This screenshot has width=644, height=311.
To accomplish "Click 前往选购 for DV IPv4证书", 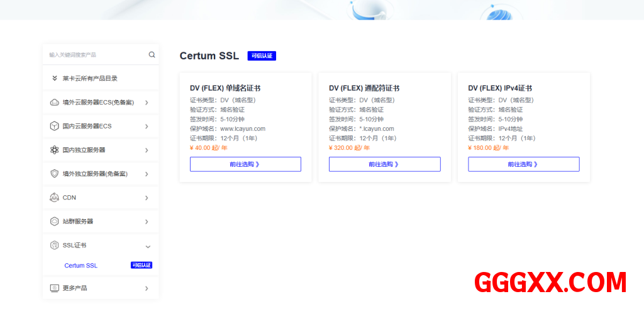I will click(x=523, y=164).
